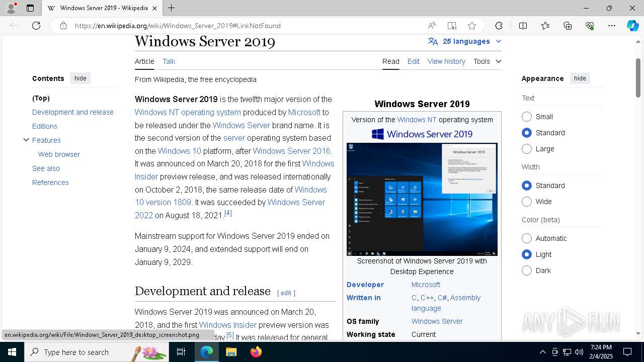This screenshot has width=644, height=362.
Task: Open the Favorites list icon
Action: coord(545,26)
